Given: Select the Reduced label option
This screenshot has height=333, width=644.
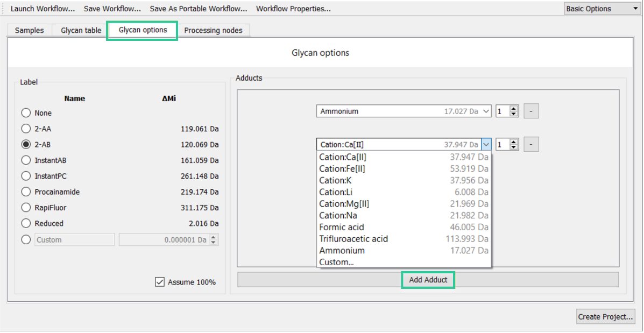Looking at the screenshot, I should (x=26, y=223).
